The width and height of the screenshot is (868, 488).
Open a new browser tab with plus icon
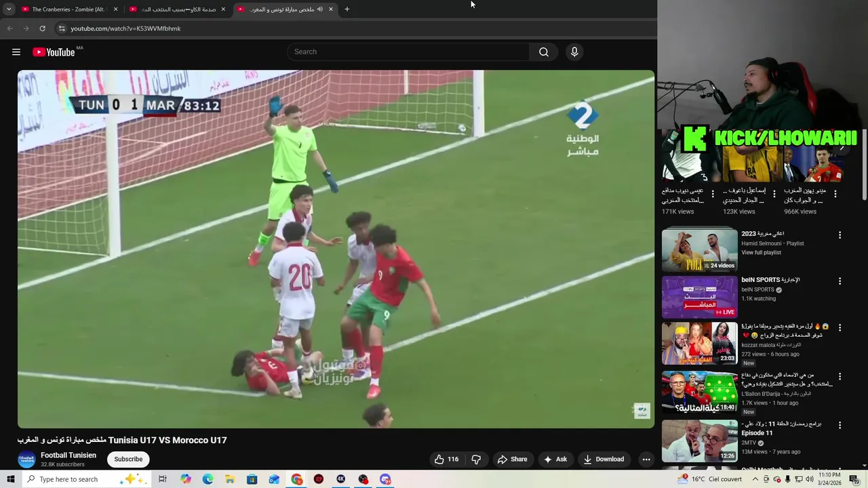[347, 9]
